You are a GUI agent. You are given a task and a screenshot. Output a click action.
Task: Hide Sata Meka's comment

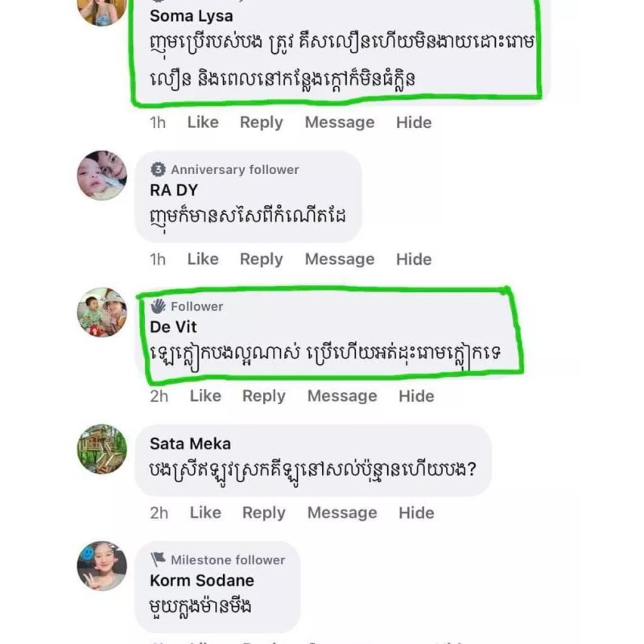click(x=416, y=513)
